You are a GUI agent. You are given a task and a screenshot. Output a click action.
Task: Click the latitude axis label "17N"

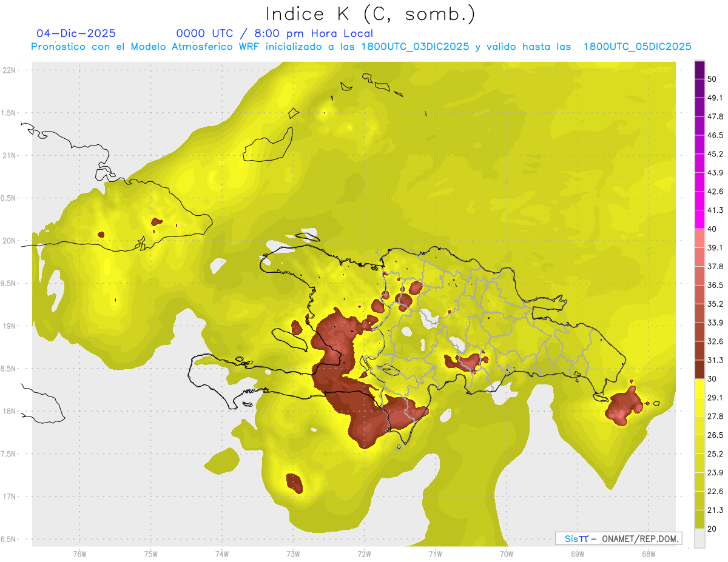click(9, 497)
